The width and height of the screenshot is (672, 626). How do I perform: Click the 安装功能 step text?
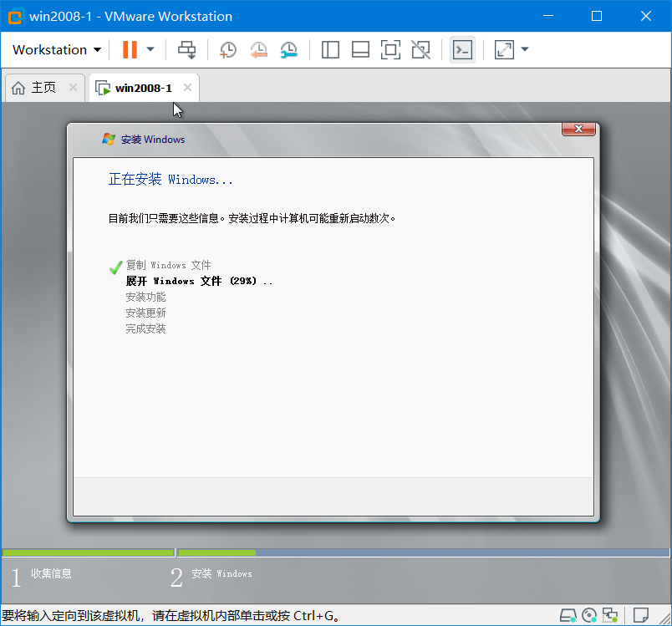tap(145, 297)
